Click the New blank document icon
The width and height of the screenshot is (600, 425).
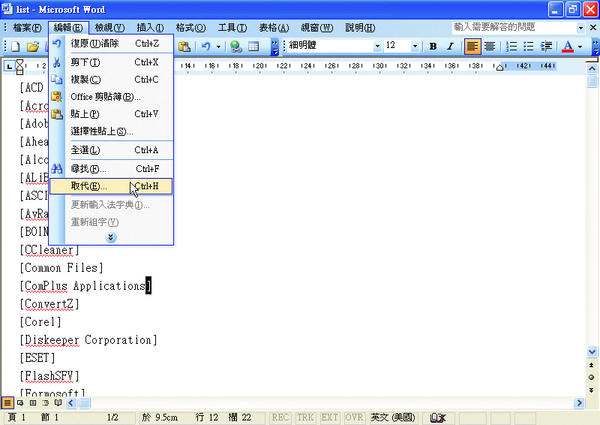(x=16, y=47)
